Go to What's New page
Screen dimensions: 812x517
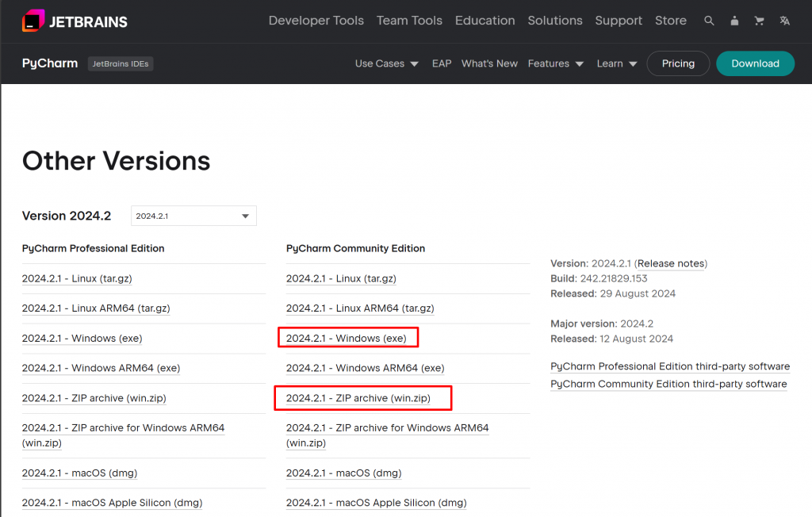(x=489, y=63)
